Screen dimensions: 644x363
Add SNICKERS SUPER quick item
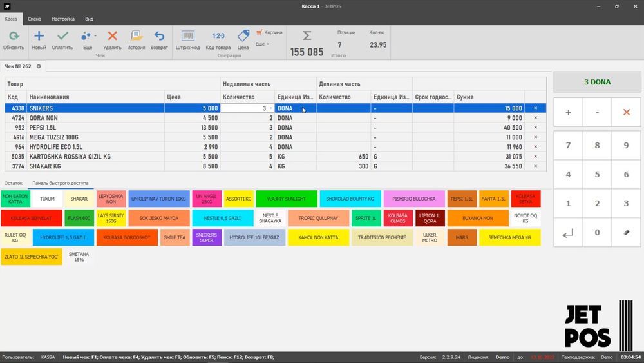click(207, 238)
